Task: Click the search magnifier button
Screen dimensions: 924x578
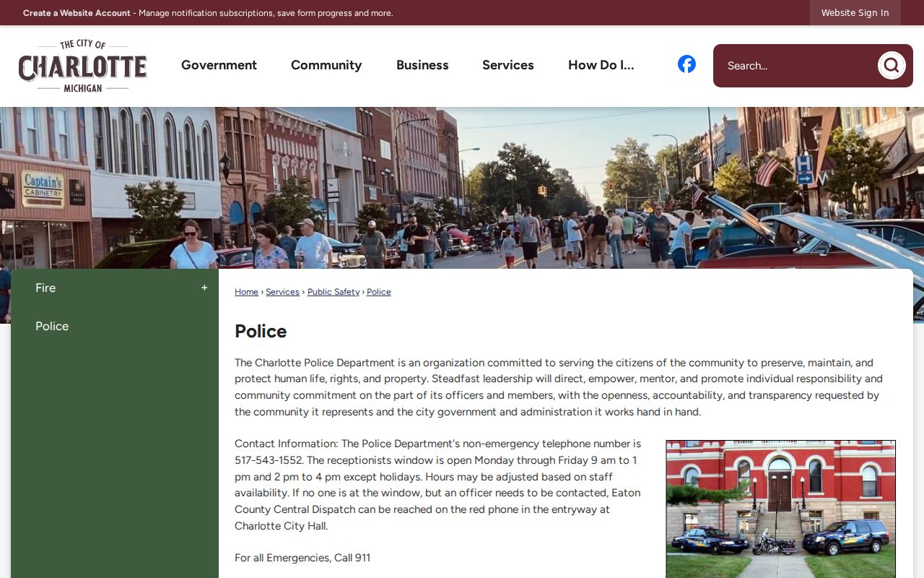Action: tap(892, 66)
